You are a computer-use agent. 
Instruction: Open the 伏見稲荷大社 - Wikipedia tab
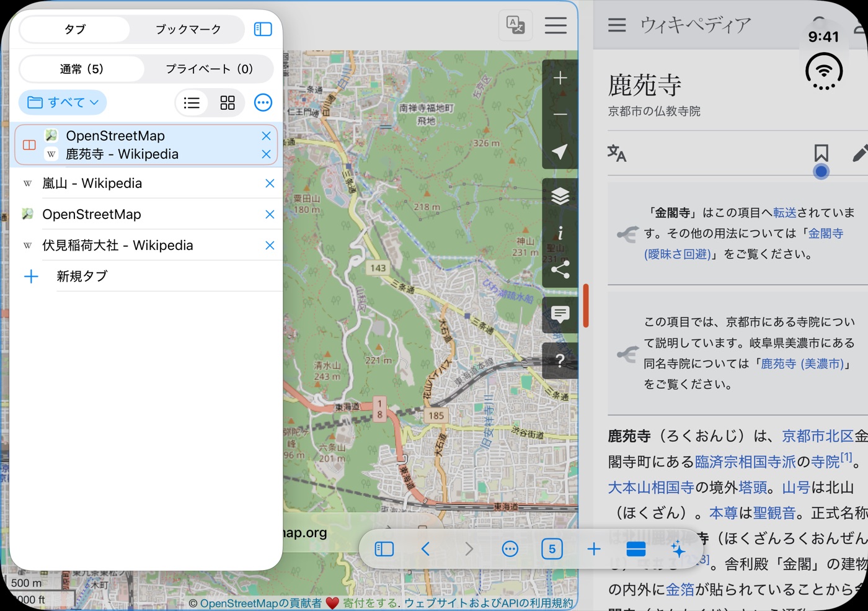[x=146, y=246]
